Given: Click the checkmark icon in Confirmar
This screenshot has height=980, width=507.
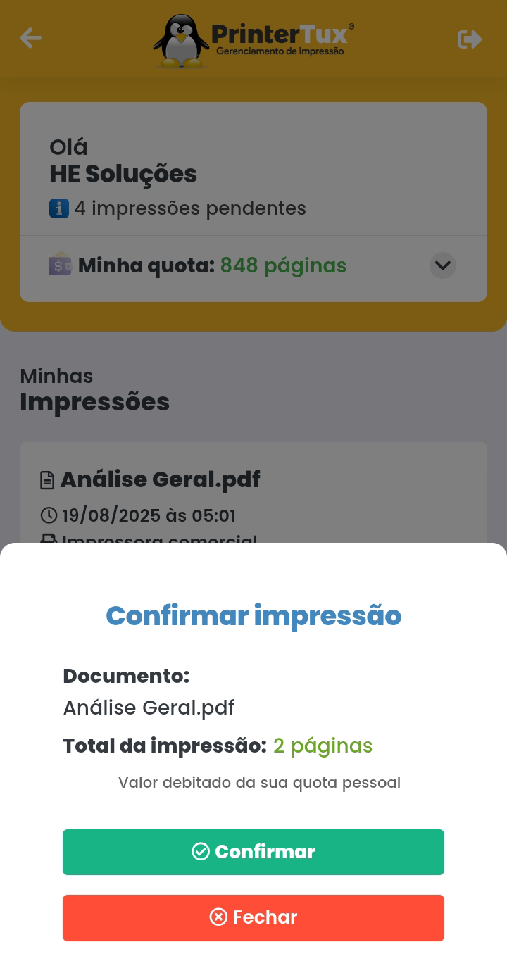Looking at the screenshot, I should point(201,852).
